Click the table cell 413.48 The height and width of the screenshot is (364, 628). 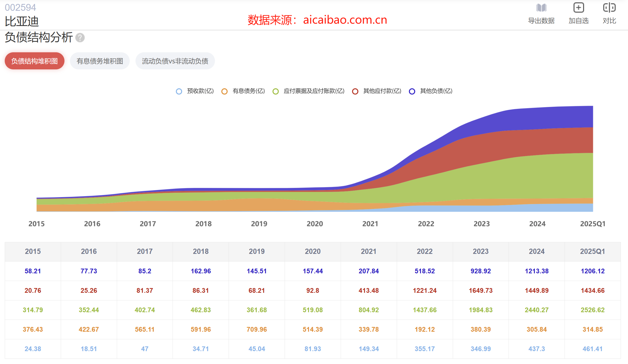coord(369,290)
